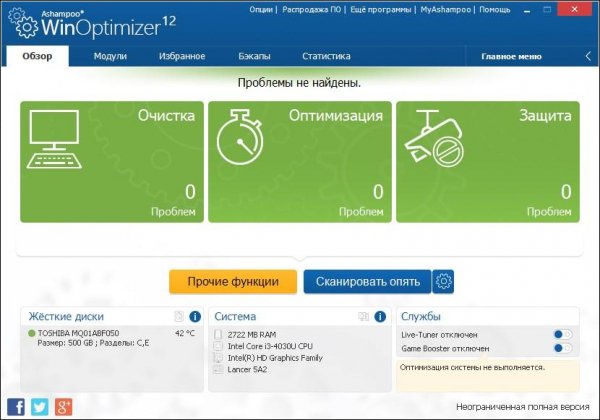Screen dimensions: 600x420
Task: Show system info blue icon
Action: [380, 316]
